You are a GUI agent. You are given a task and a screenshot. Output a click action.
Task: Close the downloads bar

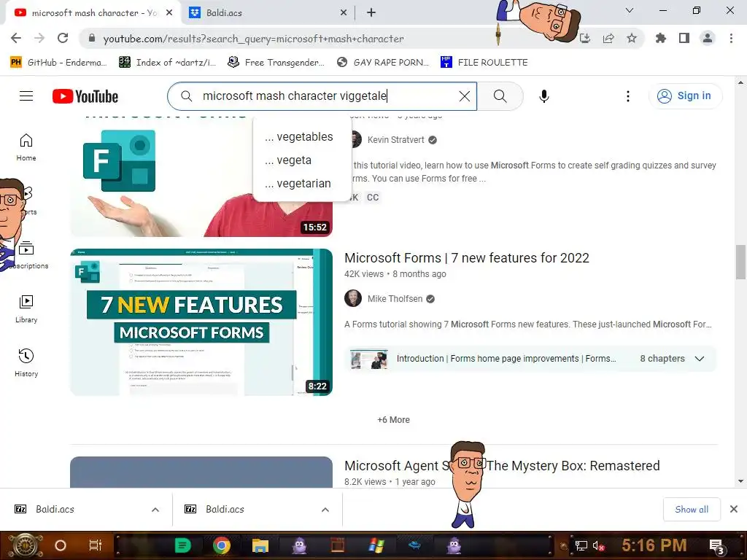[734, 509]
